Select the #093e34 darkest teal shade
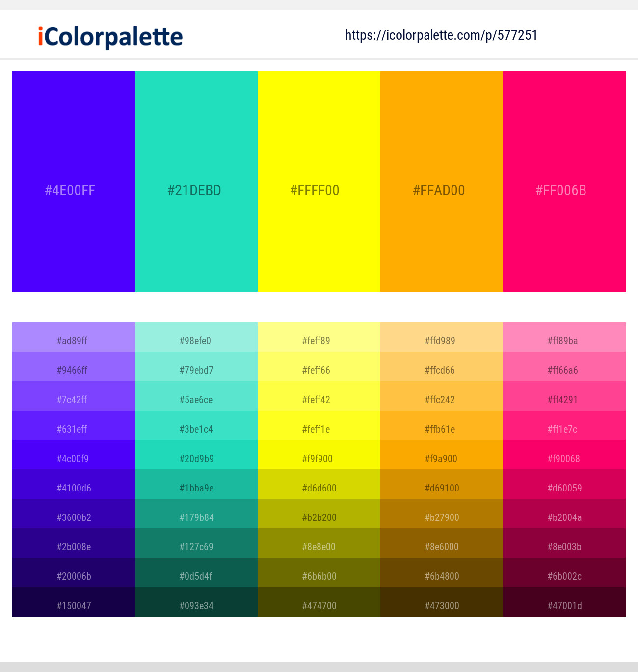The height and width of the screenshot is (672, 638). click(196, 605)
